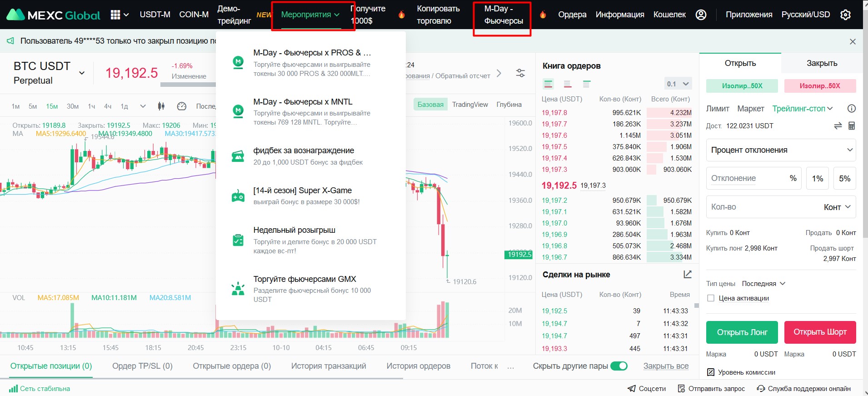The image size is (868, 396).
Task: Open Трейлинг-стоп order type dropdown
Action: (x=803, y=109)
